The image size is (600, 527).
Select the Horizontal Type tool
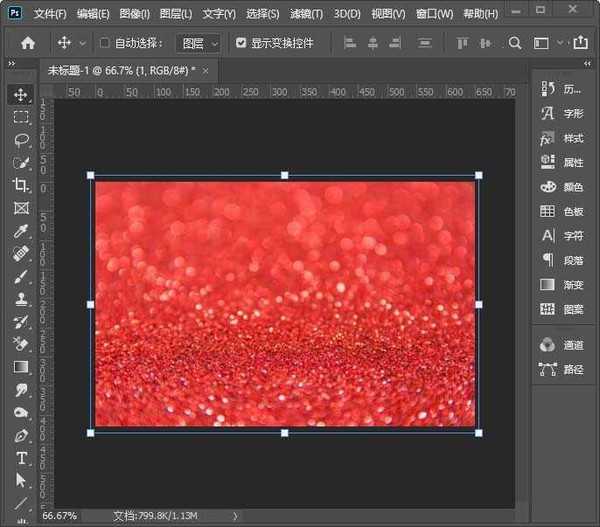pos(21,458)
